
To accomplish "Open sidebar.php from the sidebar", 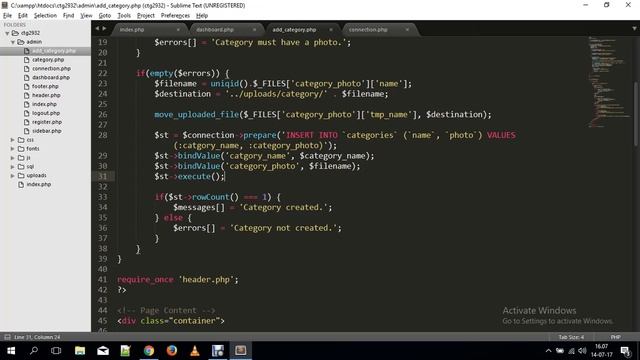I will point(47,131).
